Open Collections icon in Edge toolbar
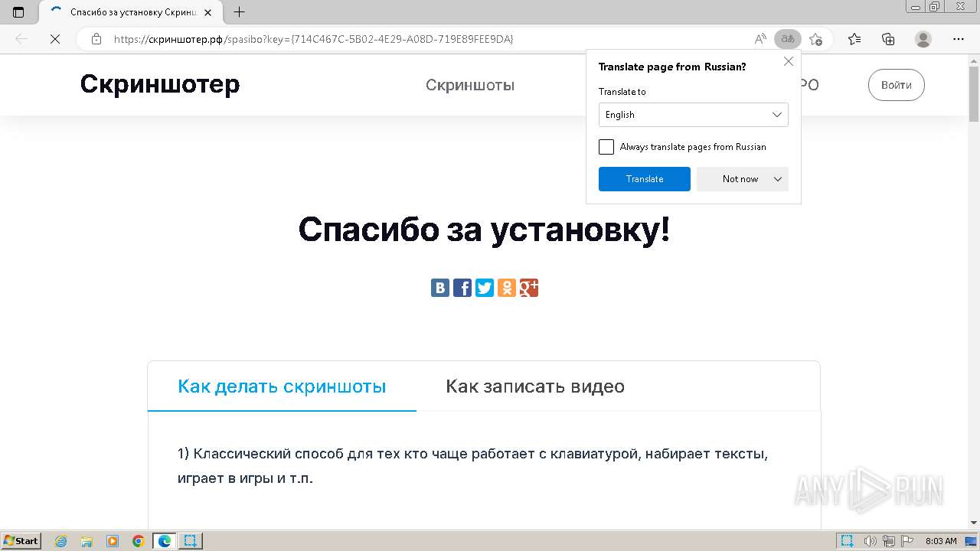Screen dimensions: 980x551 coord(888,39)
